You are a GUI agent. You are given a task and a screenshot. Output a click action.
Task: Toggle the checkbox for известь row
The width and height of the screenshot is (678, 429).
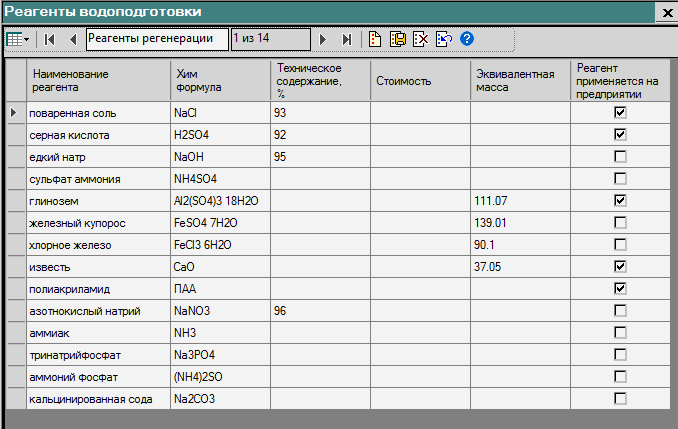pos(620,267)
